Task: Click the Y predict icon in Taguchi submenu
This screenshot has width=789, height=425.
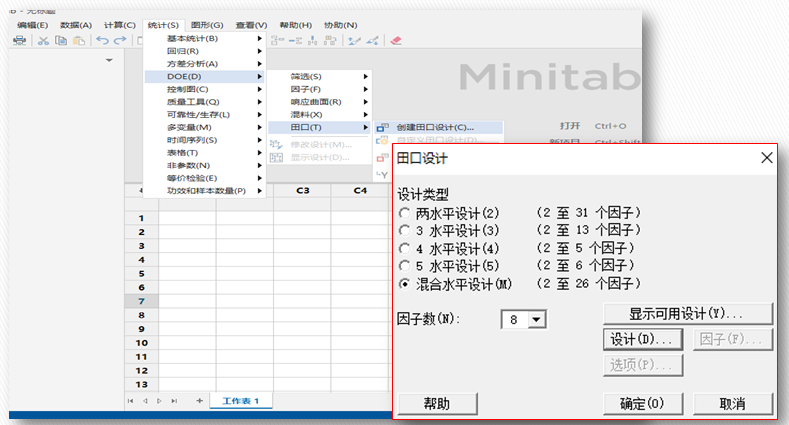Action: (382, 175)
